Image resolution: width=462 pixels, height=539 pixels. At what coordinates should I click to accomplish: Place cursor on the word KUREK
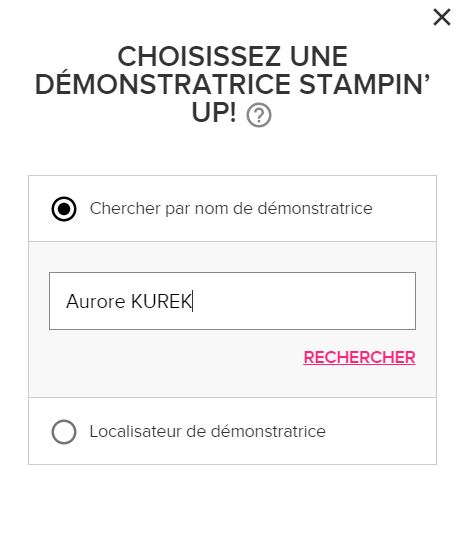pyautogui.click(x=161, y=301)
